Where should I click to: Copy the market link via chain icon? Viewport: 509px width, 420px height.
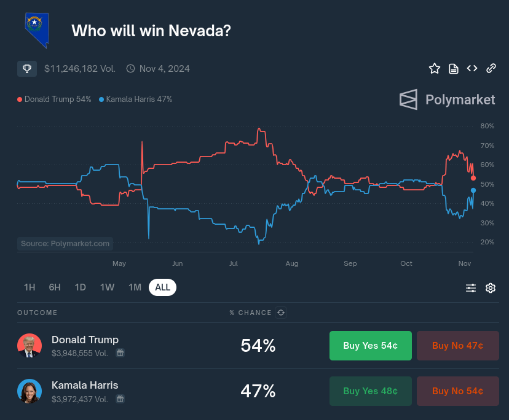pos(491,68)
